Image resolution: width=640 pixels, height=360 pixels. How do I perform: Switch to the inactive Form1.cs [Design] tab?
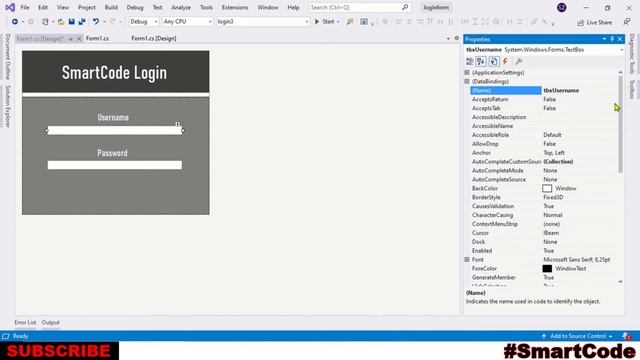pyautogui.click(x=154, y=38)
